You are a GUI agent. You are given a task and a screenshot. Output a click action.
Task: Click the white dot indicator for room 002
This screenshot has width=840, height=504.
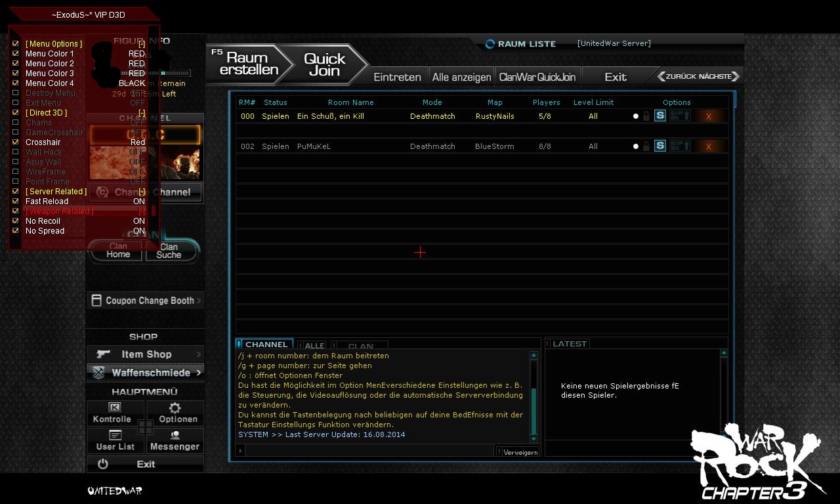(635, 146)
